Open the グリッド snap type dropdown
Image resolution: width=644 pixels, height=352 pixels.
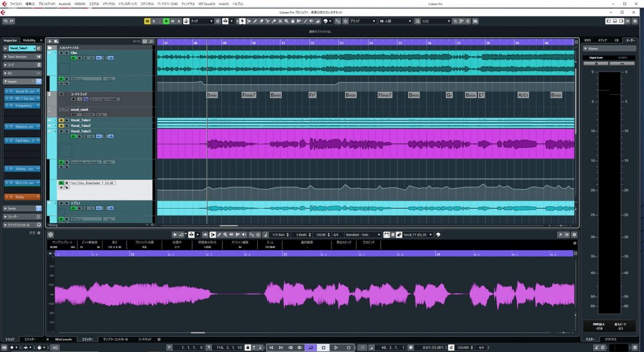[362, 21]
